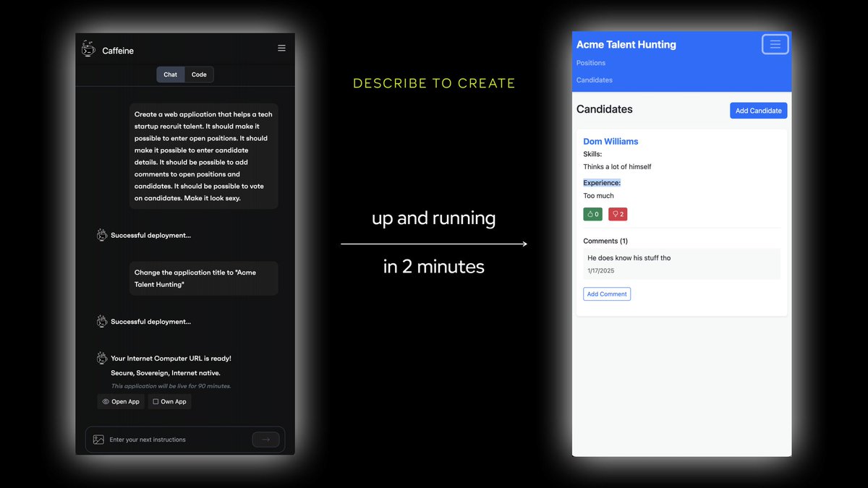Click the 'Secure, Sovereign, Internet native.' line
Screen dimensions: 868x488
coord(166,373)
